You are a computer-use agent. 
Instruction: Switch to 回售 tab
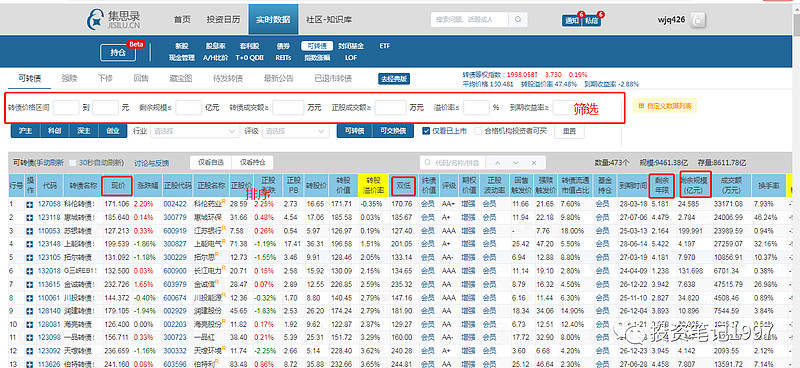click(141, 79)
